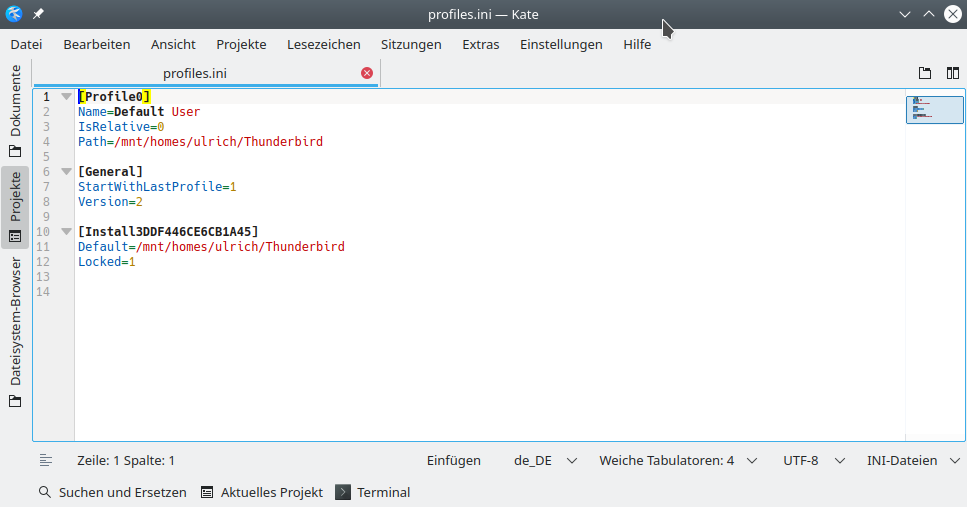967x507 pixels.
Task: Click the Default=/mnt/homes/ulrich/Thunderbird line
Action: [211, 247]
